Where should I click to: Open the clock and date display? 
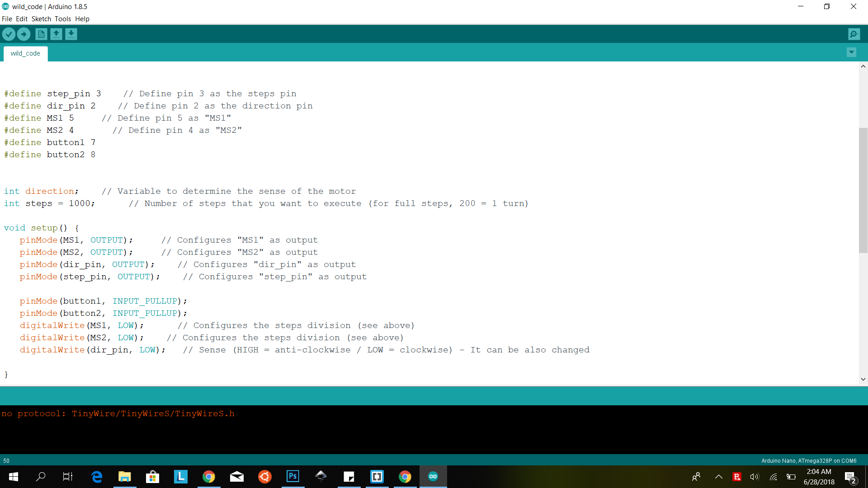coord(819,477)
